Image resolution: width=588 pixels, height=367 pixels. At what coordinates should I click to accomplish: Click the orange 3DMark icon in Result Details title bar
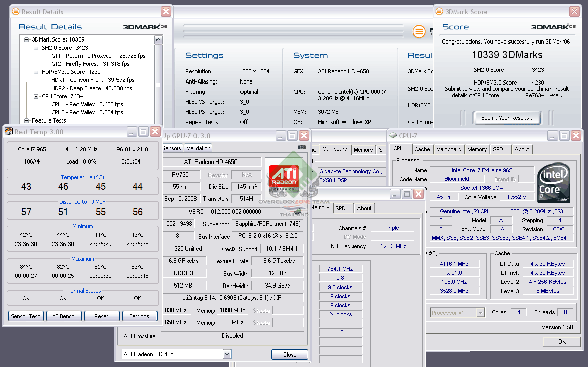click(16, 11)
